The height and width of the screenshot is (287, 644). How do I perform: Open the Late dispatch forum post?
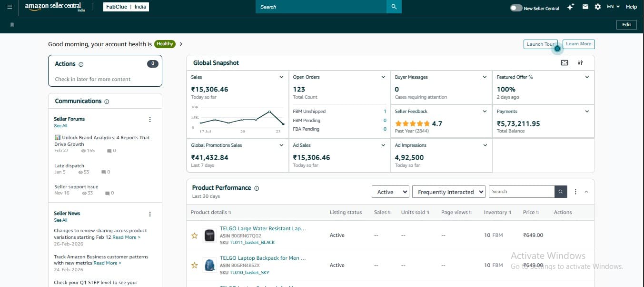(x=69, y=166)
